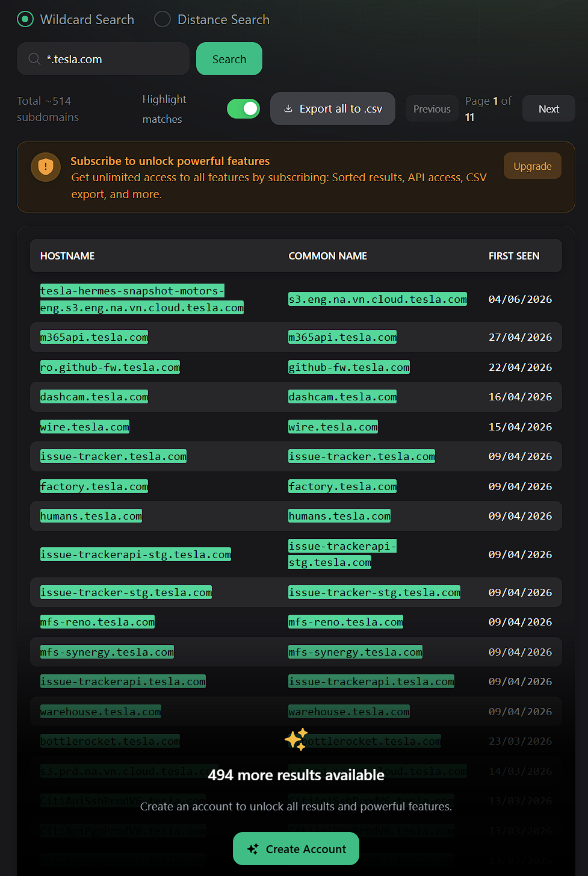
Task: Click common name mfs-synergy.tesla.com
Action: pos(355,652)
